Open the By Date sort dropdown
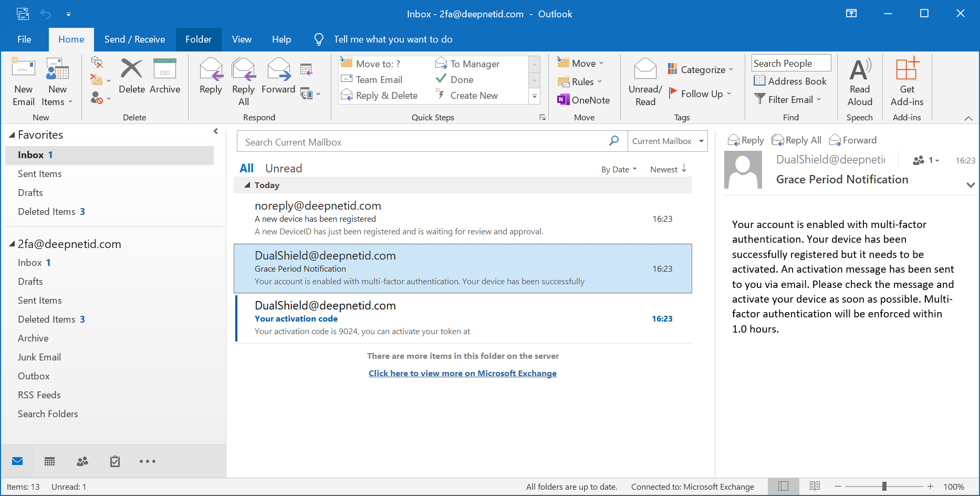The height and width of the screenshot is (496, 980). pos(619,169)
